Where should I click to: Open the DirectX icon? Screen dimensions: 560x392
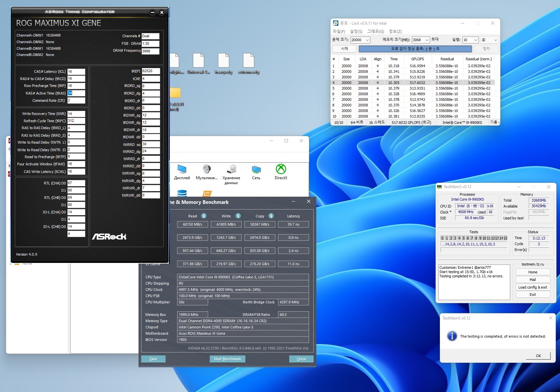(281, 172)
